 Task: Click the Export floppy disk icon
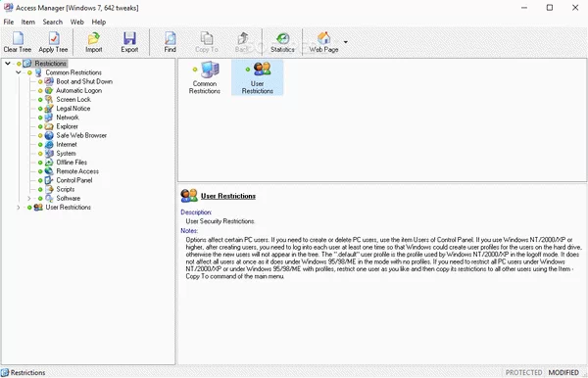[129, 38]
